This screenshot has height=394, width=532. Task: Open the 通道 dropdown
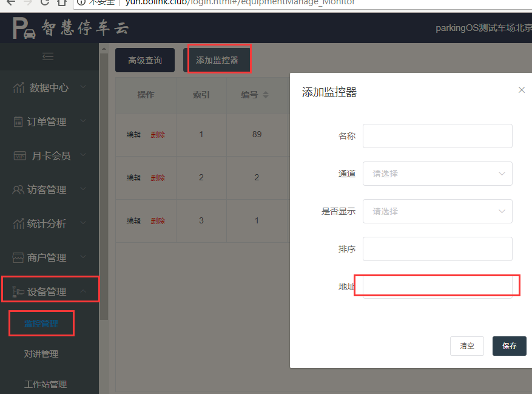[437, 174]
